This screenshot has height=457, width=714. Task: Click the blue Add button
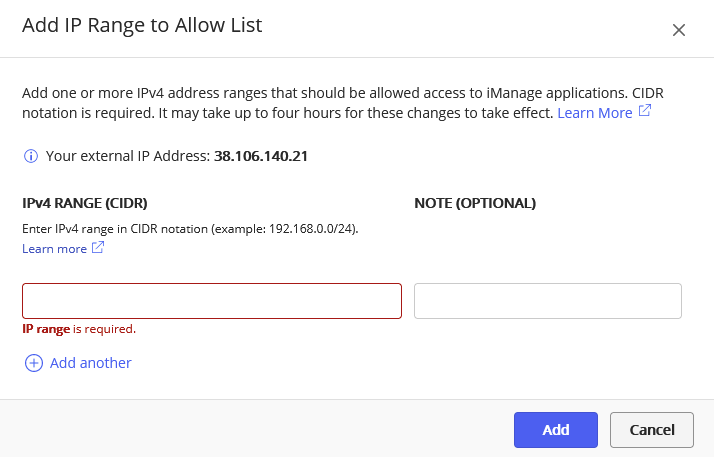pyautogui.click(x=555, y=430)
